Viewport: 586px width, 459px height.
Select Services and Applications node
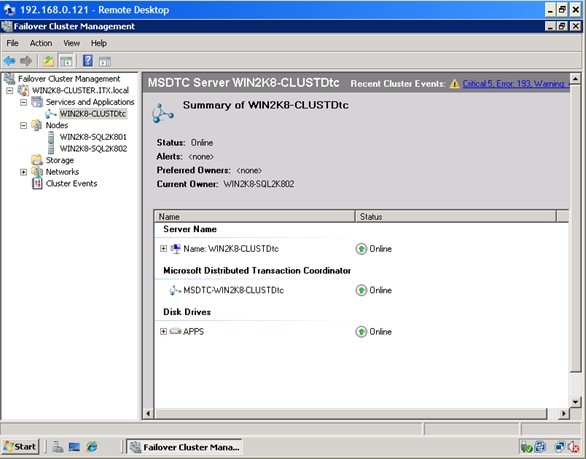(90, 102)
